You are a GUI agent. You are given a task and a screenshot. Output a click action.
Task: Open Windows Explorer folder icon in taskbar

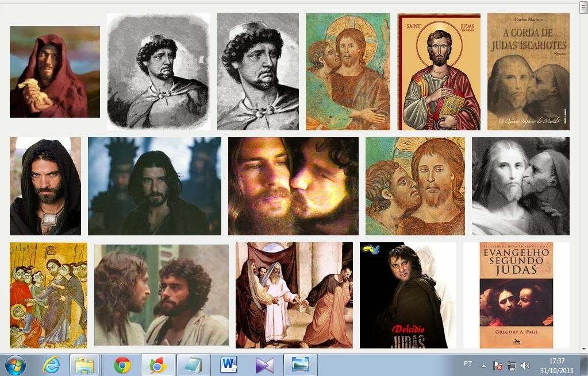84,365
